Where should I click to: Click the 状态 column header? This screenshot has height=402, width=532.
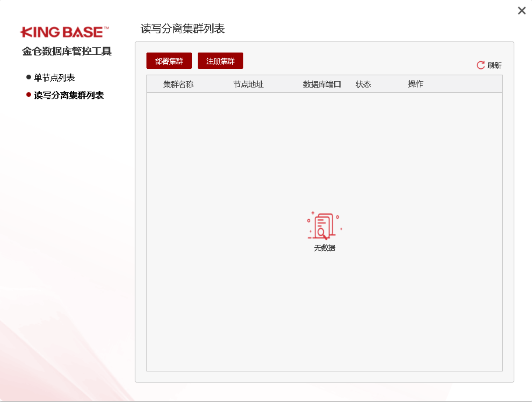point(363,84)
